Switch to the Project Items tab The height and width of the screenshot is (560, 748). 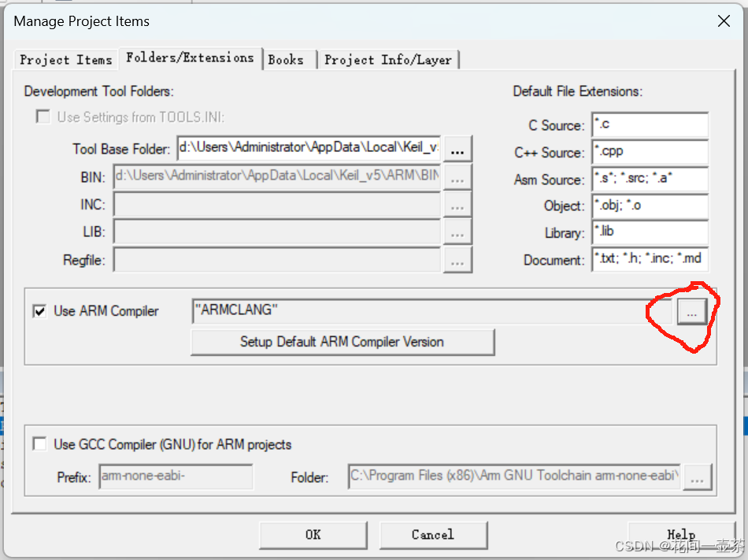(x=66, y=60)
